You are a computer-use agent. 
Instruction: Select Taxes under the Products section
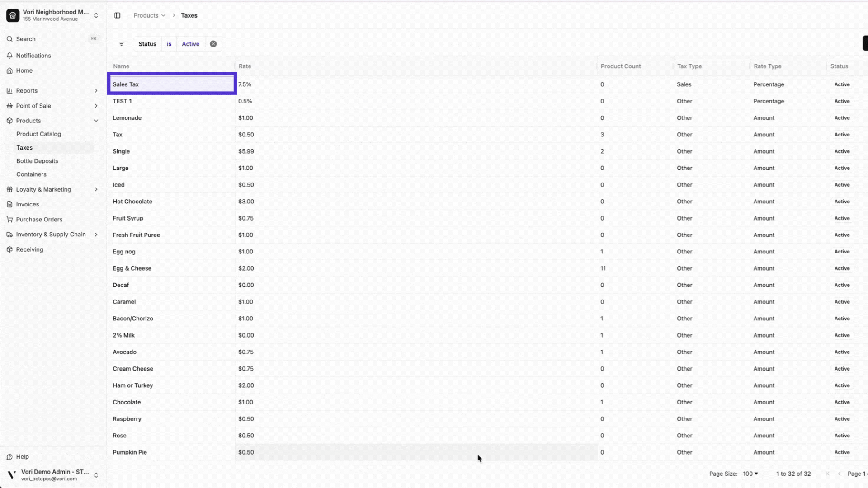click(x=24, y=147)
